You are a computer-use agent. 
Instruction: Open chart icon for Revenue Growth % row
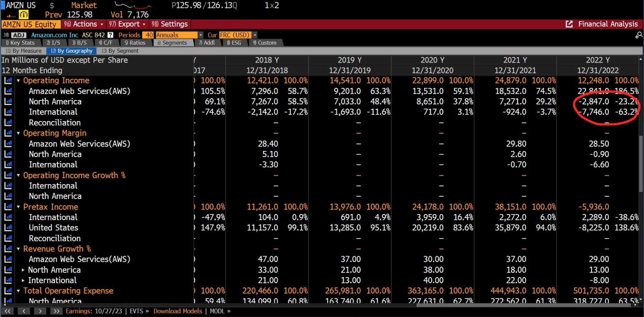click(8, 249)
